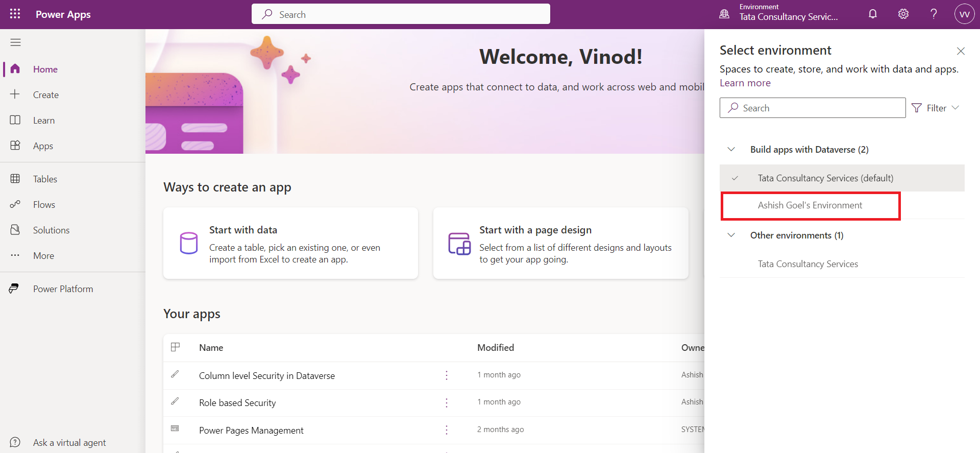This screenshot has width=980, height=453.
Task: Choose Tata Consultancy Services under Other environments
Action: click(807, 264)
